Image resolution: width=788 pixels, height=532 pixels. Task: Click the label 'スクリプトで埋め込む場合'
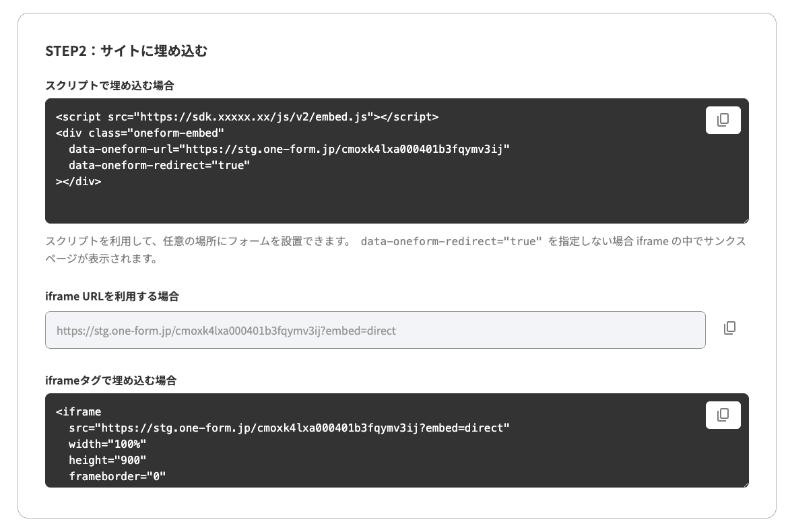(x=110, y=86)
